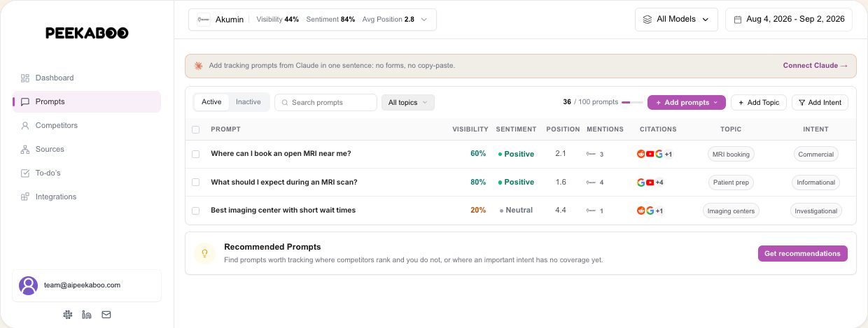Check the box for open MRI prompt
This screenshot has height=328, width=868.
[x=196, y=154]
